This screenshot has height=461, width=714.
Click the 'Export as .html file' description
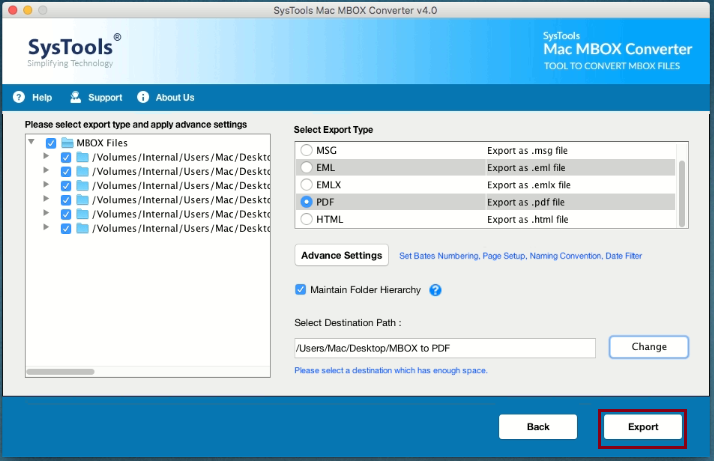tap(528, 220)
